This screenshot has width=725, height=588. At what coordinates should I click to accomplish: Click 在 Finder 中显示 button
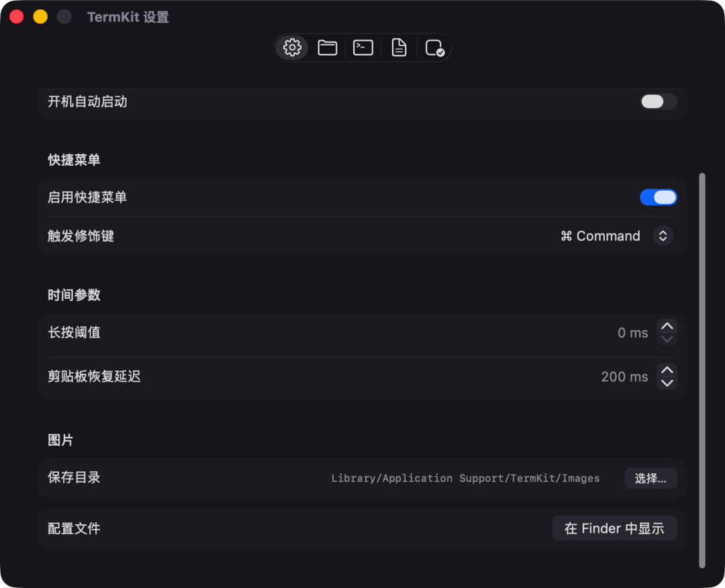point(614,528)
